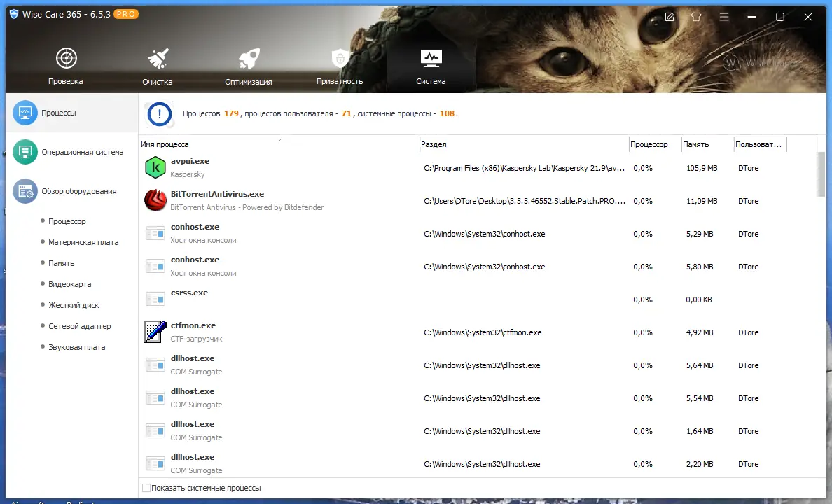Click the Wise Care 365 shield logo
The height and width of the screenshot is (504, 832).
14,14
